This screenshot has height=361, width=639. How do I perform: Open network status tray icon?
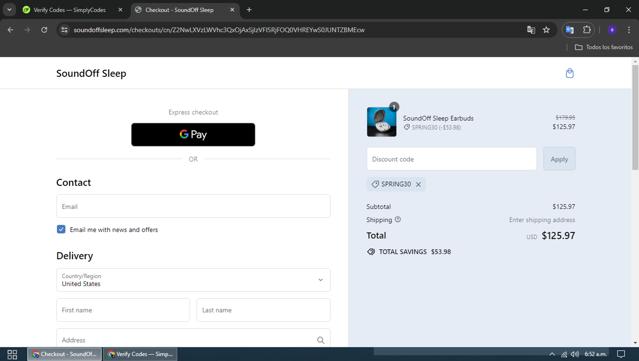coord(564,354)
